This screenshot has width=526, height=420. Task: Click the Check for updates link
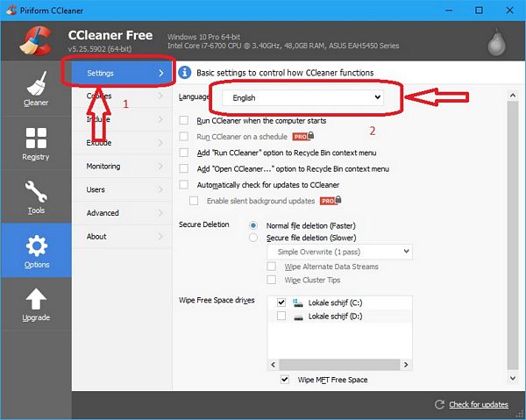(479, 404)
